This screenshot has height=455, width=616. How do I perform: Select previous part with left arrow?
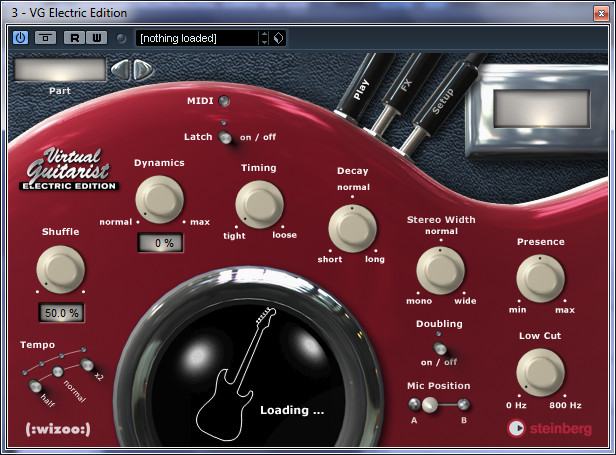(120, 70)
